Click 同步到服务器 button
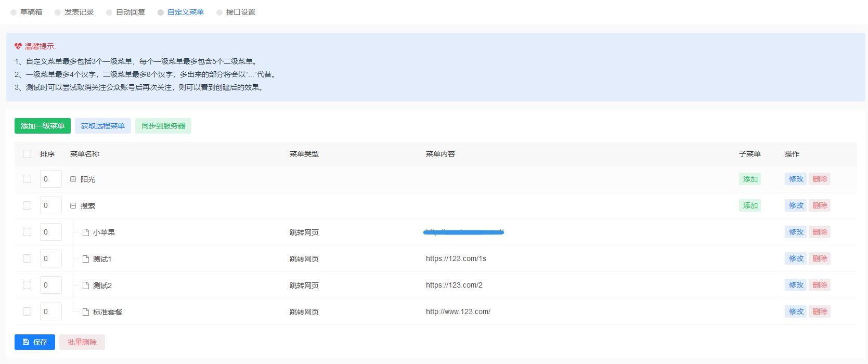The height and width of the screenshot is (364, 868). click(163, 126)
